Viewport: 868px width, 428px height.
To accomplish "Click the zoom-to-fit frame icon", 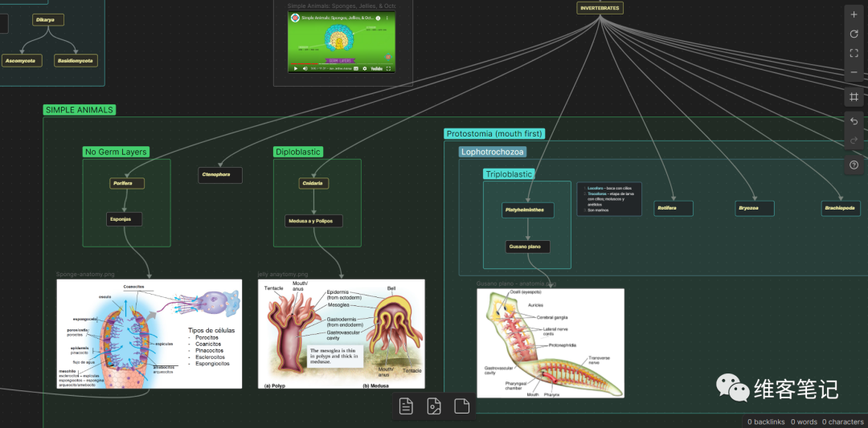I will coord(854,53).
